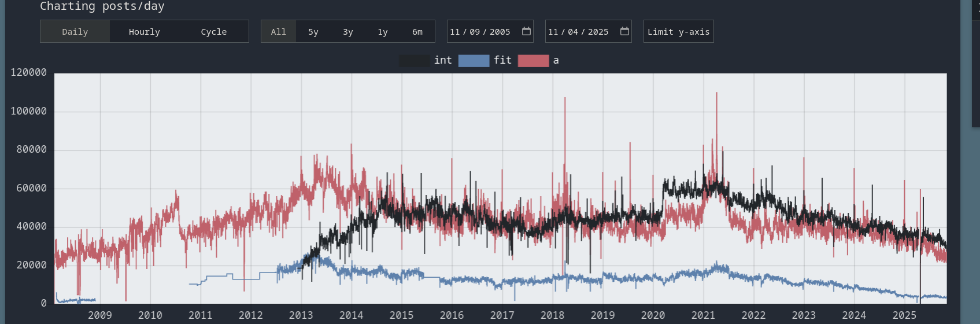Click the 2013 x-axis label
980x324 pixels.
tap(301, 315)
